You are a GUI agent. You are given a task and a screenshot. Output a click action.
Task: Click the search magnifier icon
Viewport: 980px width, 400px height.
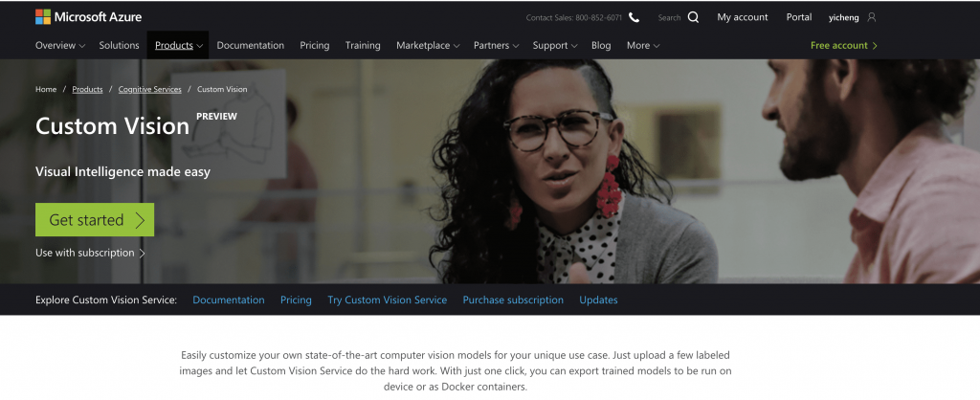coord(693,17)
